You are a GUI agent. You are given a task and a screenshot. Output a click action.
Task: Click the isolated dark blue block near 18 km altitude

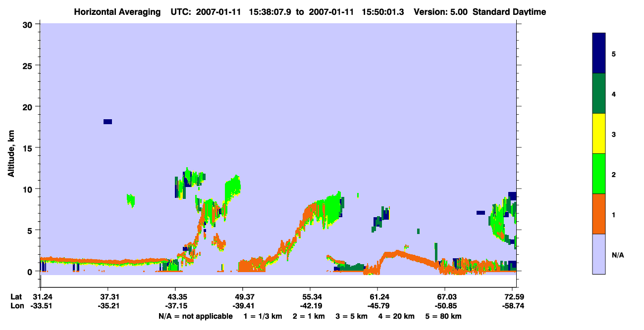pos(107,122)
